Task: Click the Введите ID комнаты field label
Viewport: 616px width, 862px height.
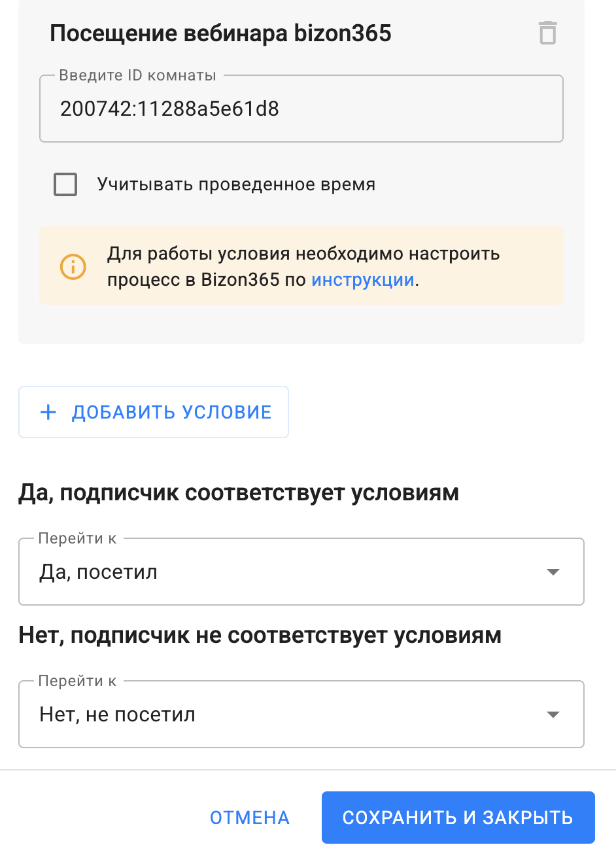Action: tap(137, 75)
